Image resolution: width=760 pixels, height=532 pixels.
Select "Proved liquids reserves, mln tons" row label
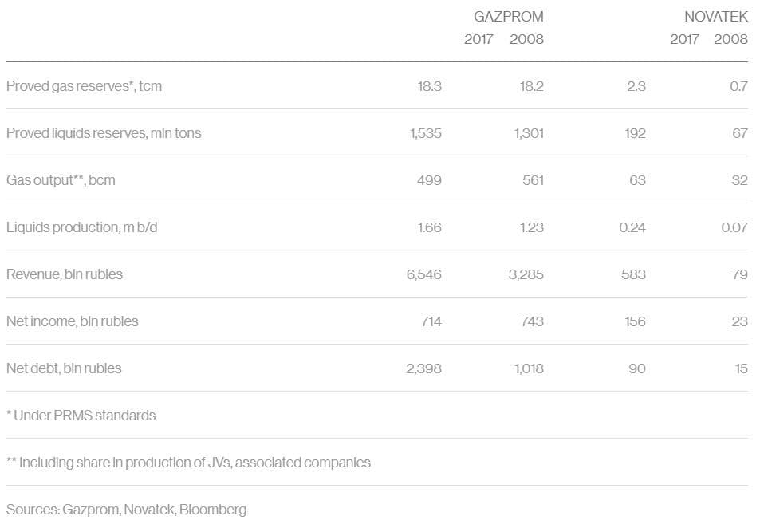pos(104,133)
